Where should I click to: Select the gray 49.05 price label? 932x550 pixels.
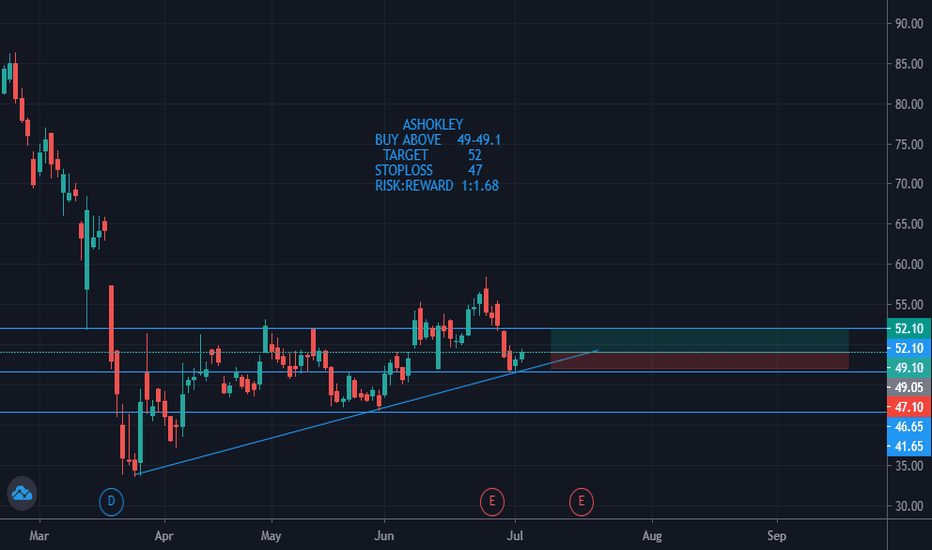(909, 387)
